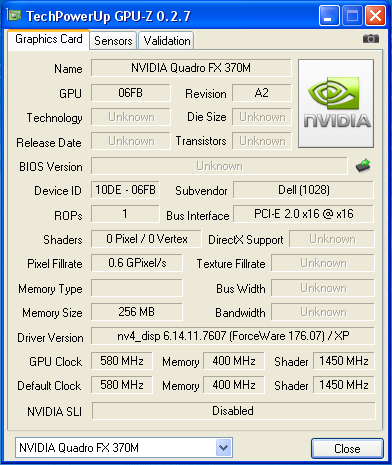Click the Memory Size 256 MB field
Screen dimensions: 392x465
[x=137, y=312]
